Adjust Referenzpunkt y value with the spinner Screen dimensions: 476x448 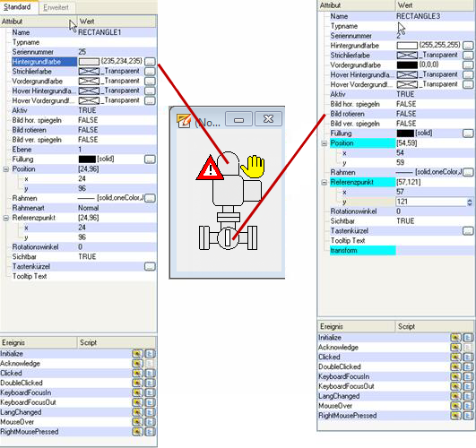[470, 202]
